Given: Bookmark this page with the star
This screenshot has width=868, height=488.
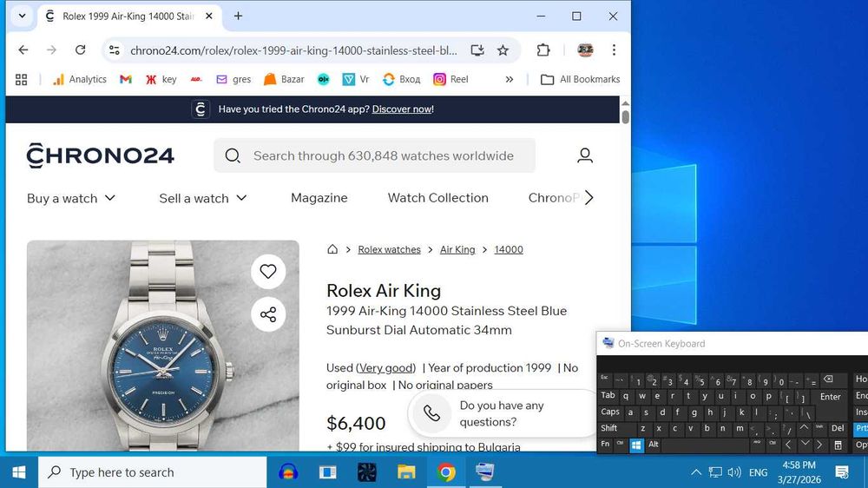Looking at the screenshot, I should [x=503, y=50].
